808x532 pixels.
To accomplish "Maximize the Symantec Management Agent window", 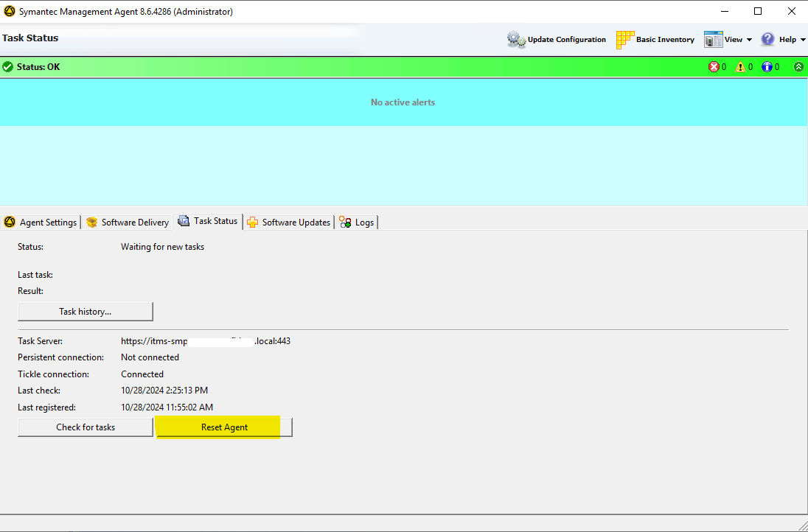I will [758, 11].
